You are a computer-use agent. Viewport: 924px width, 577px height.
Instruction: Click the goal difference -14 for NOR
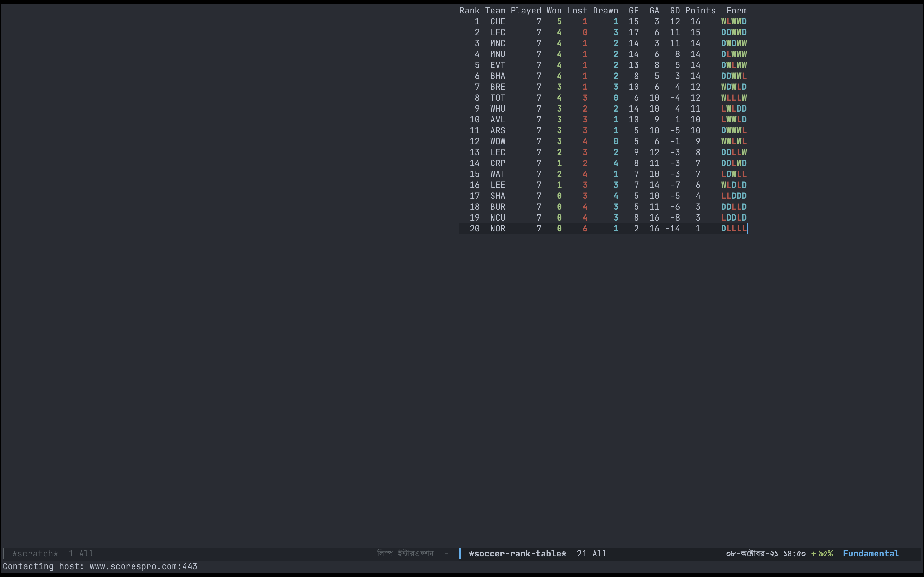click(672, 229)
